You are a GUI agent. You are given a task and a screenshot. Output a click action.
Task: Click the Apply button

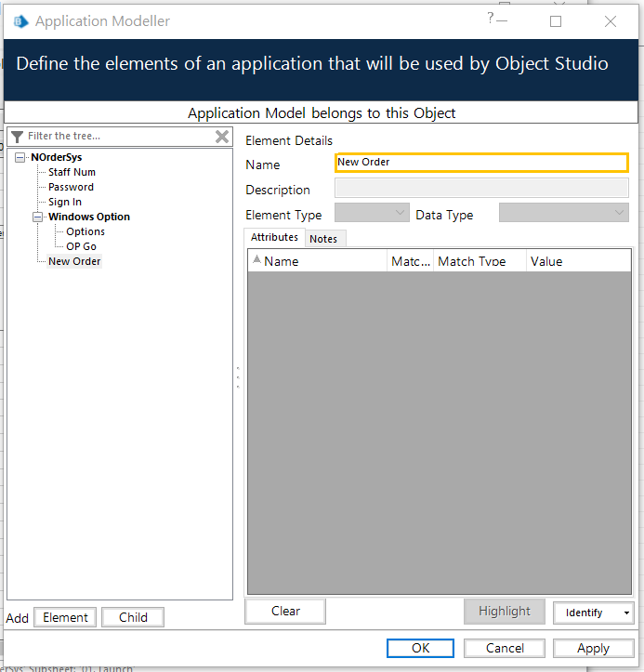593,648
